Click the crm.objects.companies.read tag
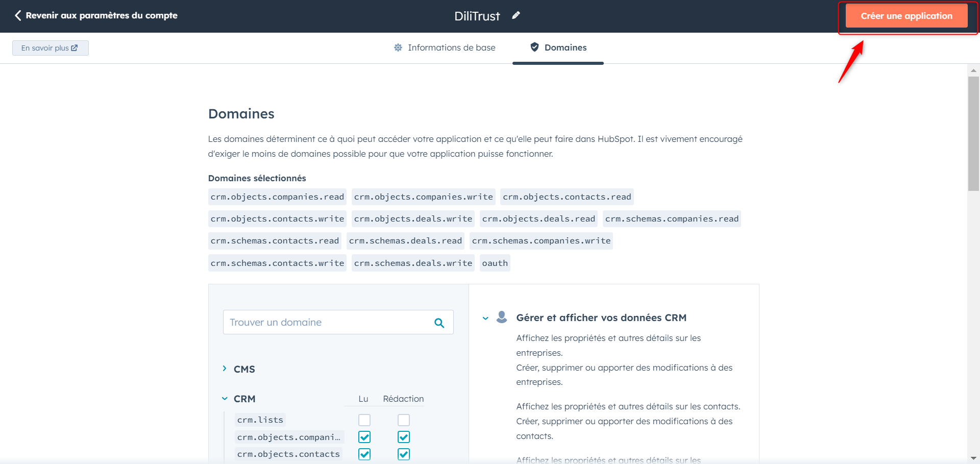Screen dimensions: 980x464 coord(277,197)
